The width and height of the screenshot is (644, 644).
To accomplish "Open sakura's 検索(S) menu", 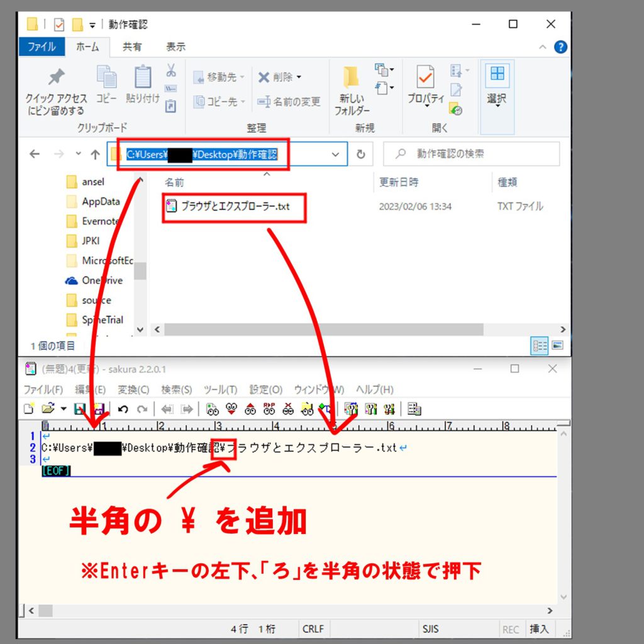I will 176,389.
